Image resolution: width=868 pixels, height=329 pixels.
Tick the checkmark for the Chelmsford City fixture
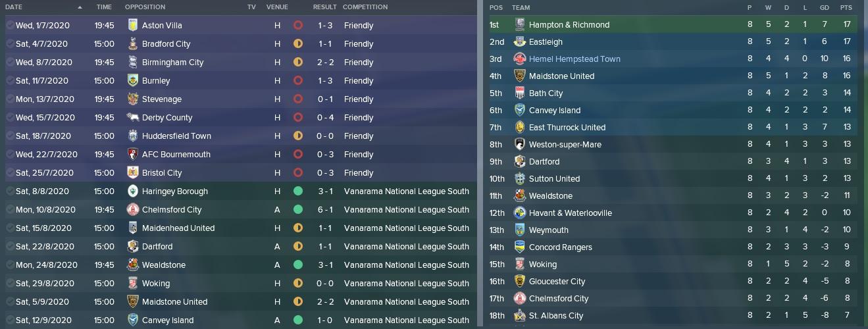point(10,209)
